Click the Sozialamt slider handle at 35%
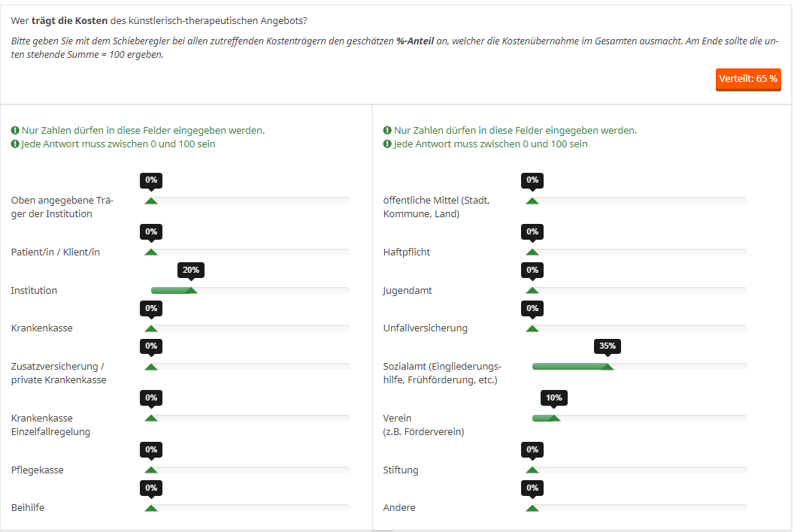The width and height of the screenshot is (797, 532). pyautogui.click(x=608, y=367)
